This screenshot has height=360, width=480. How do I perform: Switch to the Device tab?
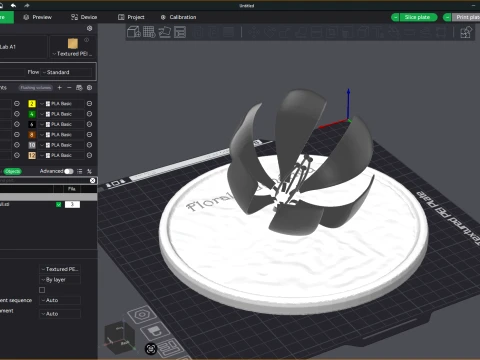84,17
